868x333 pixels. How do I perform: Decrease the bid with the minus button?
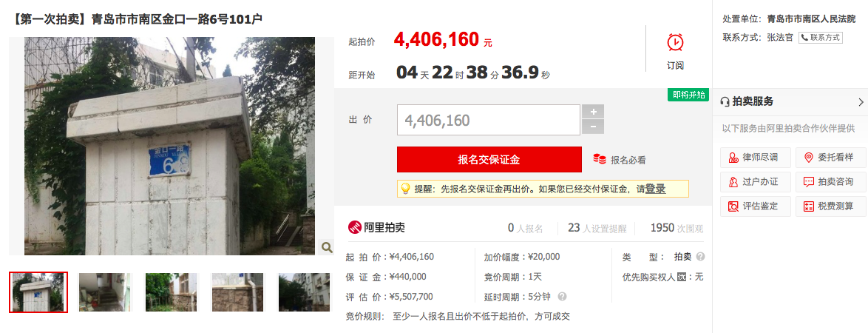(593, 127)
